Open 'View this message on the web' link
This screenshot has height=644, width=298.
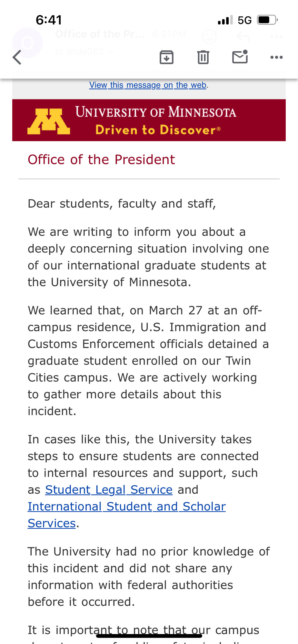[148, 85]
